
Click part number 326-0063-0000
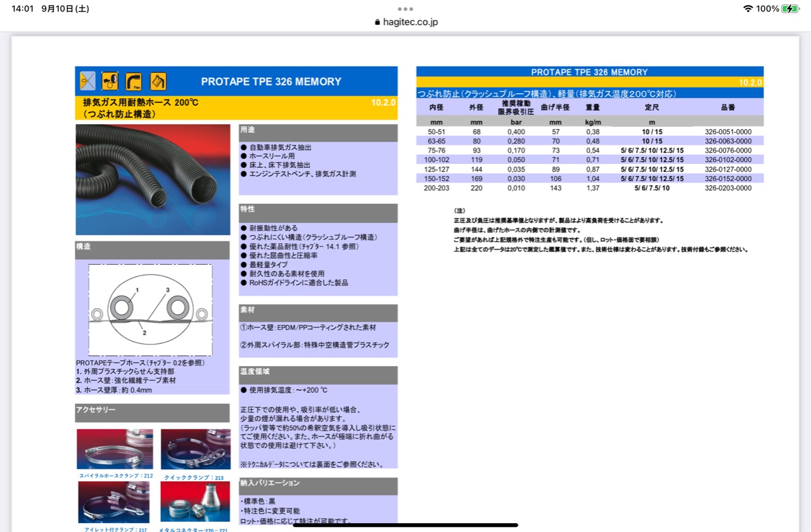pyautogui.click(x=728, y=141)
